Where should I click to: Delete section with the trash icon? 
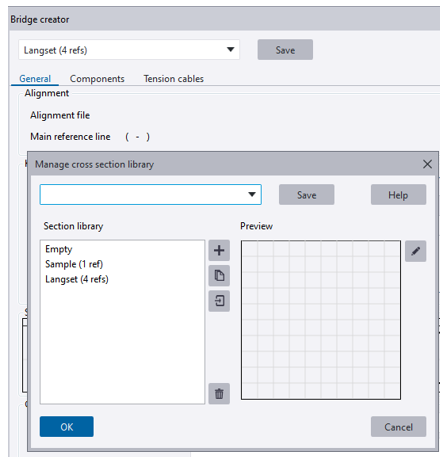point(219,394)
